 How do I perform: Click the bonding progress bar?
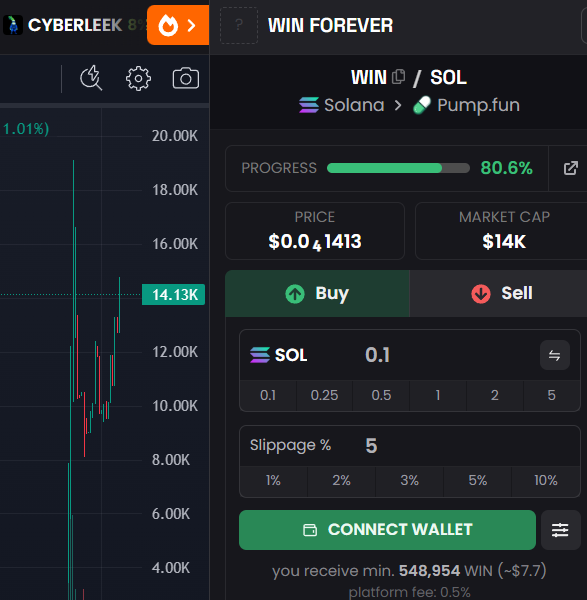point(398,168)
